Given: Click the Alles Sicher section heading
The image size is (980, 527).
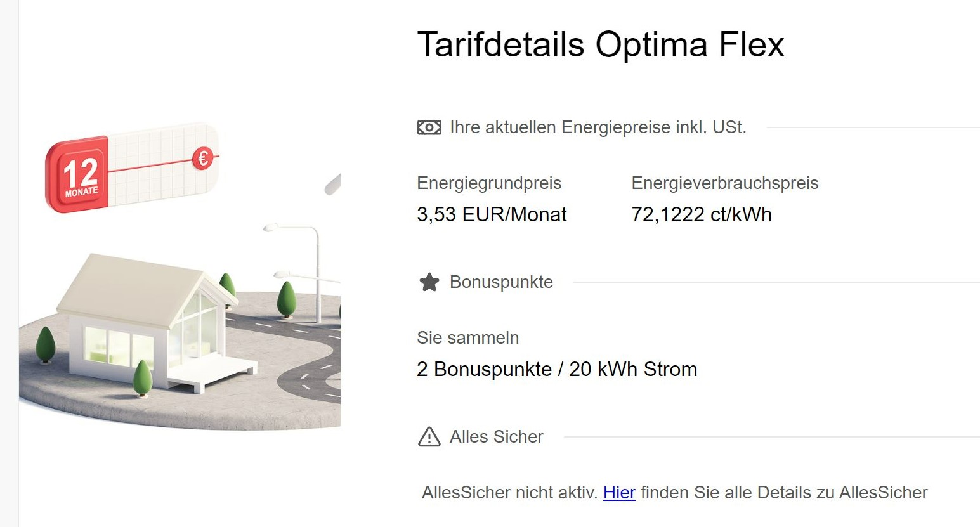Looking at the screenshot, I should [497, 437].
